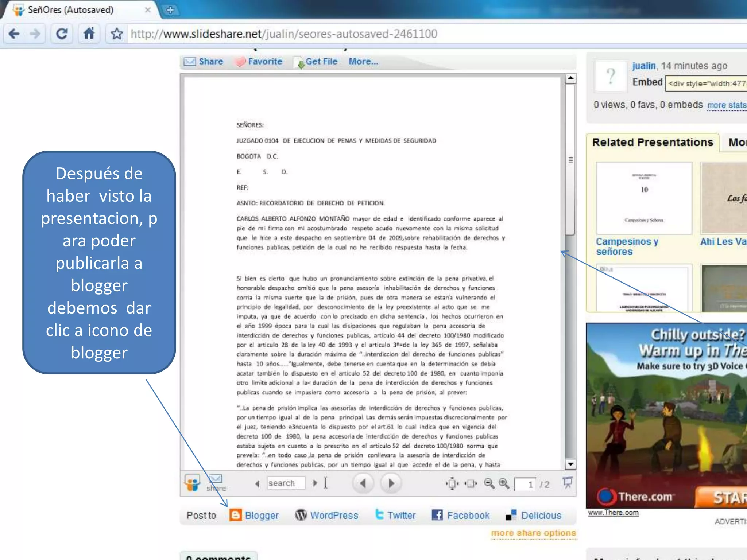Screen dimensions: 747x560
Task: Bookmark page with the star icon
Action: click(x=117, y=34)
